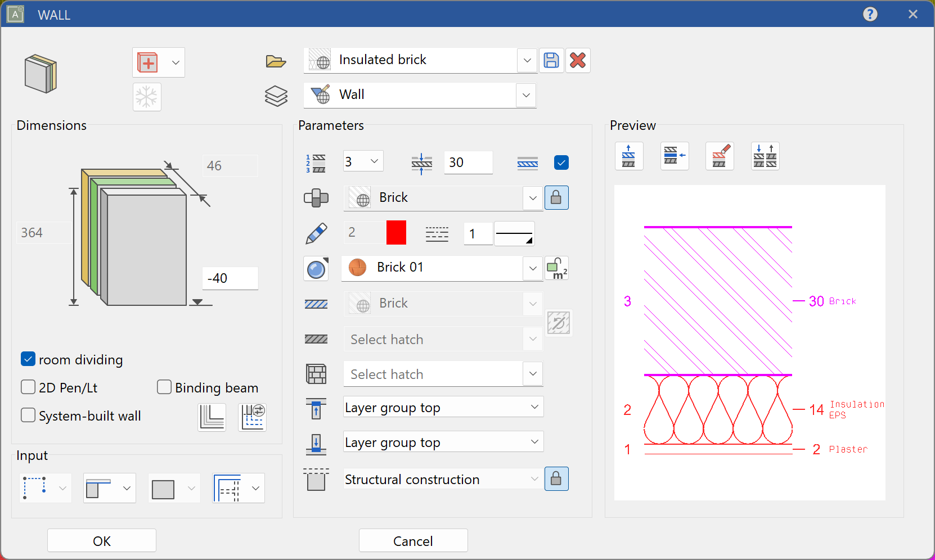935x560 pixels.
Task: Click the crossed-out hatch icon
Action: (559, 323)
